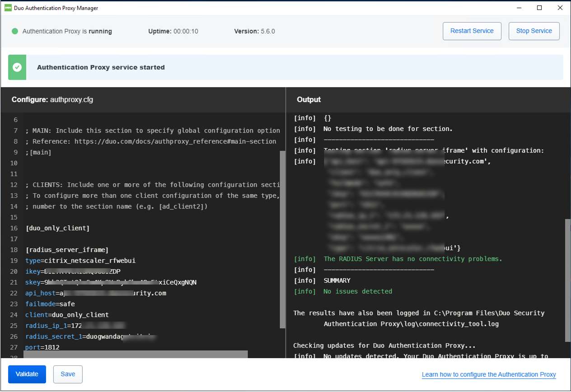Minimize the Duo Authentication Proxy Manager window
Viewport: 571px width, 392px height.
click(x=519, y=8)
